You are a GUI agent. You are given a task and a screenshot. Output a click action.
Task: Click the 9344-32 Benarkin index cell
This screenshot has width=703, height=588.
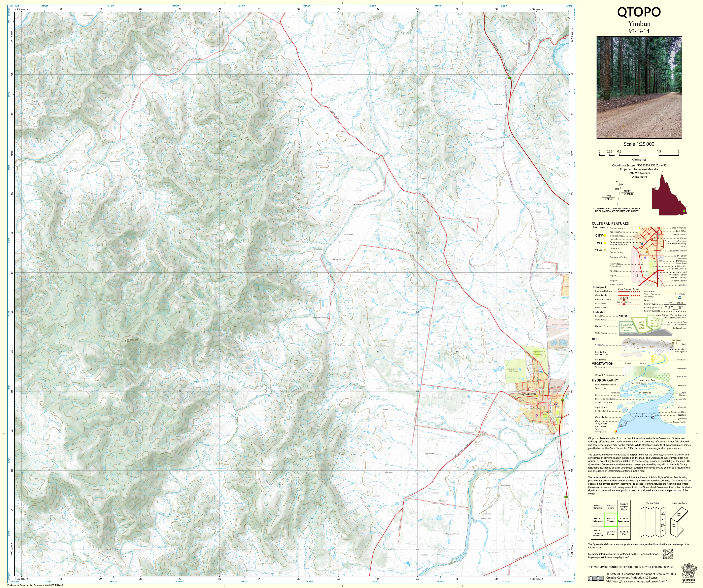tap(598, 507)
